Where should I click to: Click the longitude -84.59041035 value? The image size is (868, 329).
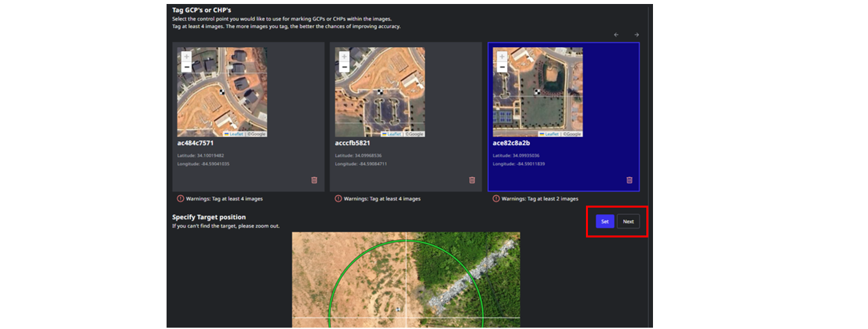(x=214, y=164)
